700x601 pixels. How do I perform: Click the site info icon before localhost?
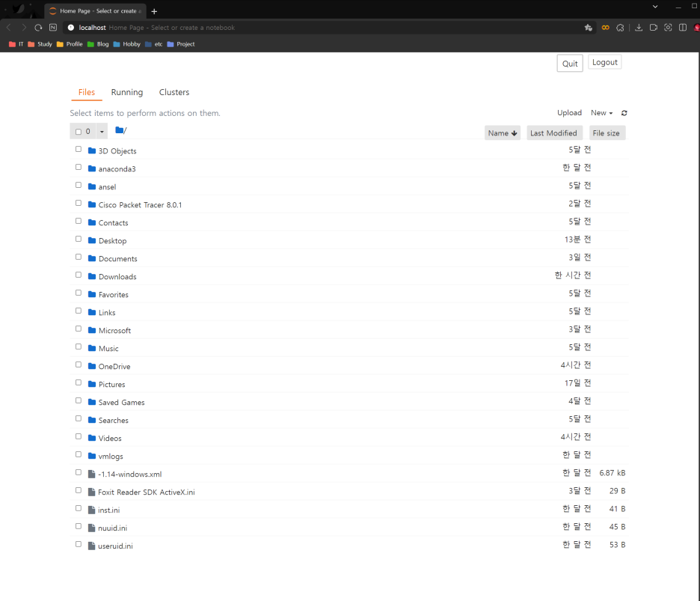tap(71, 28)
